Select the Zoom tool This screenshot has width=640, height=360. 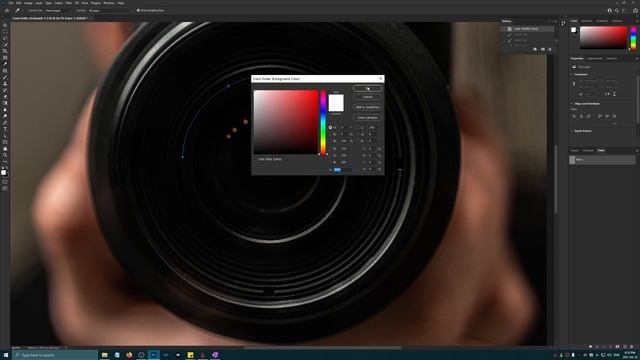5,155
